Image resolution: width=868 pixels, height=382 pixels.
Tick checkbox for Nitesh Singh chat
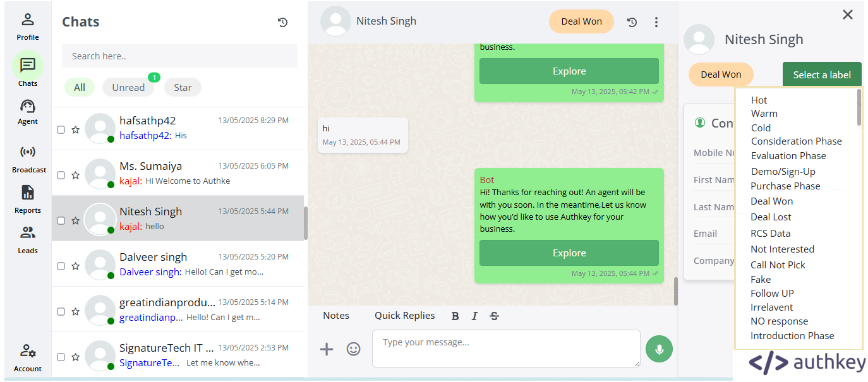(61, 220)
